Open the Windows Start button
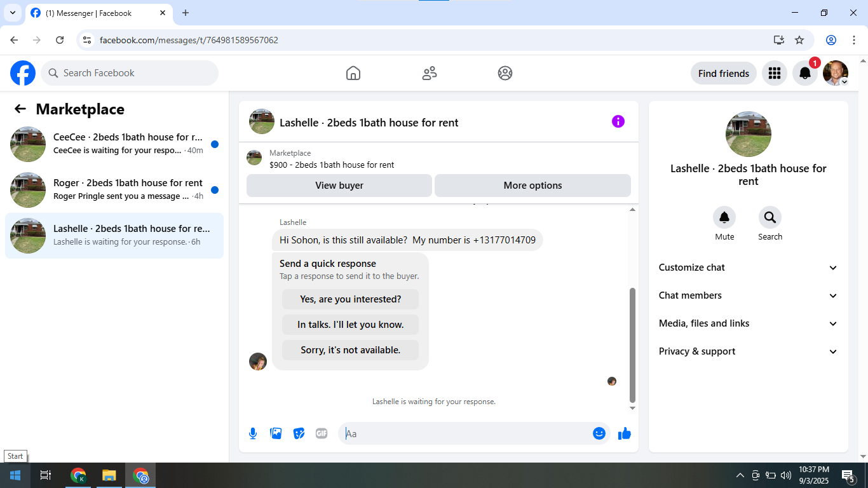 15,475
